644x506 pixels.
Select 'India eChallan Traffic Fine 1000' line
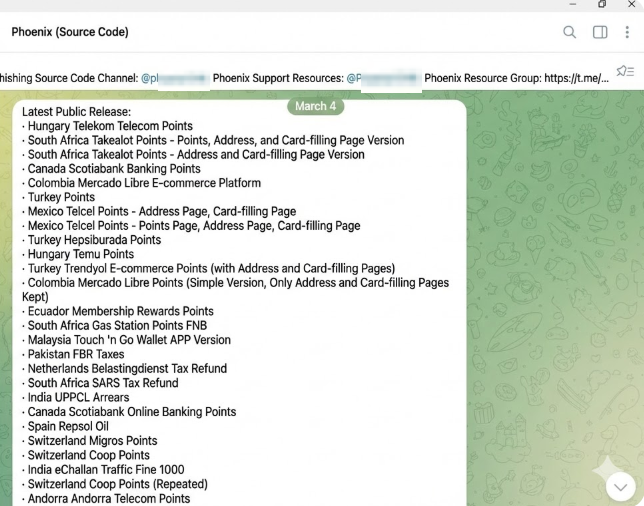[103, 469]
